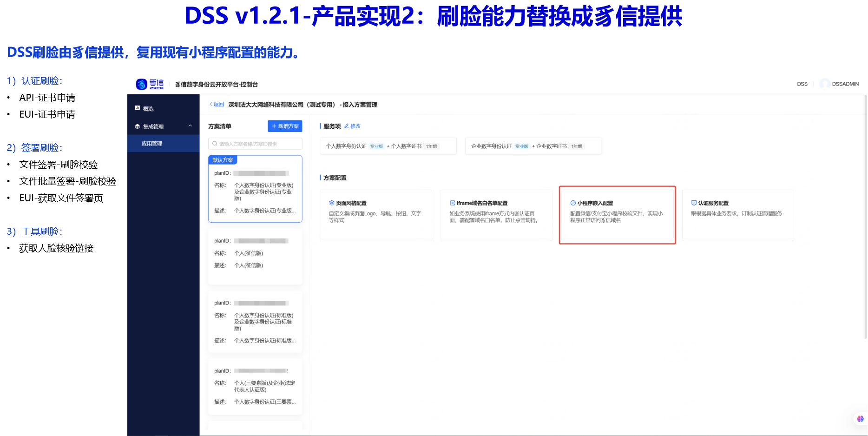Click the 集成管理 layers icon
The image size is (868, 436).
click(138, 126)
